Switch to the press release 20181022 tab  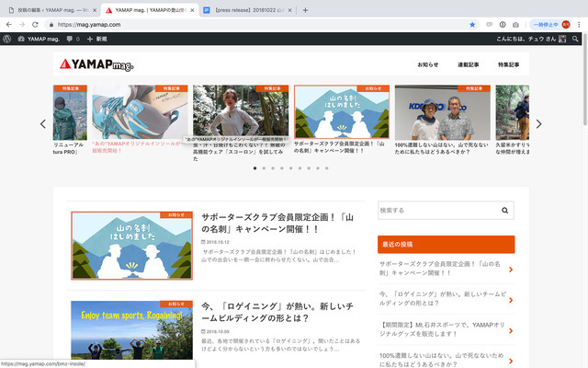(x=247, y=10)
